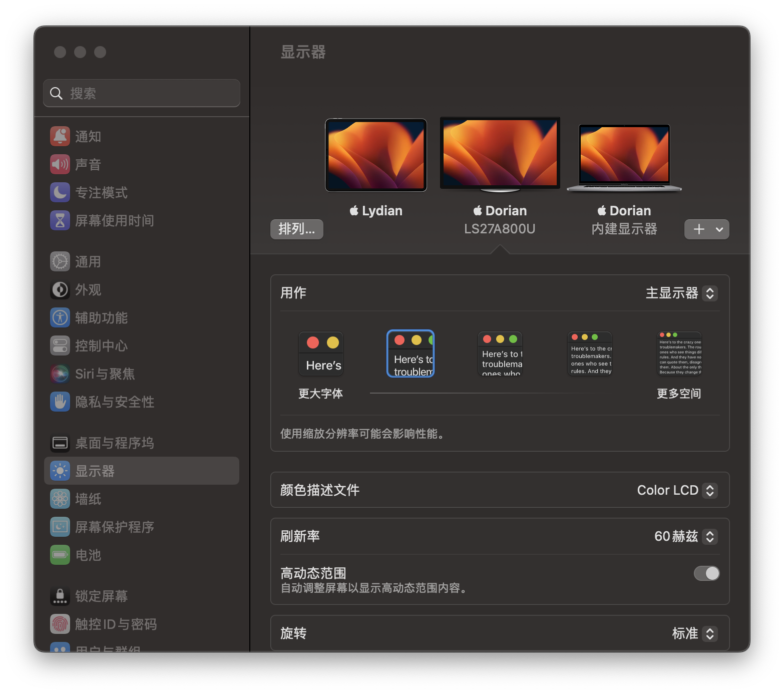Open 通知 settings via bell icon
This screenshot has height=694, width=784.
point(60,136)
